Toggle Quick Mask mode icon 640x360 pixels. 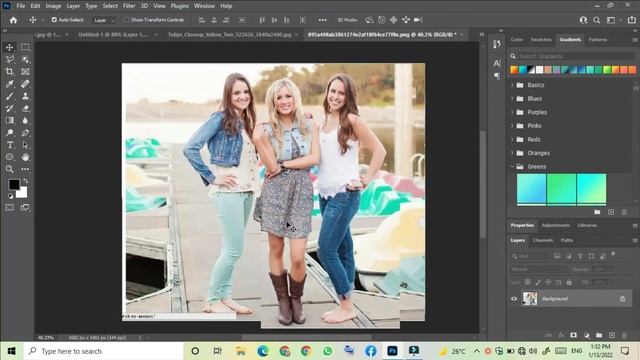coord(9,208)
